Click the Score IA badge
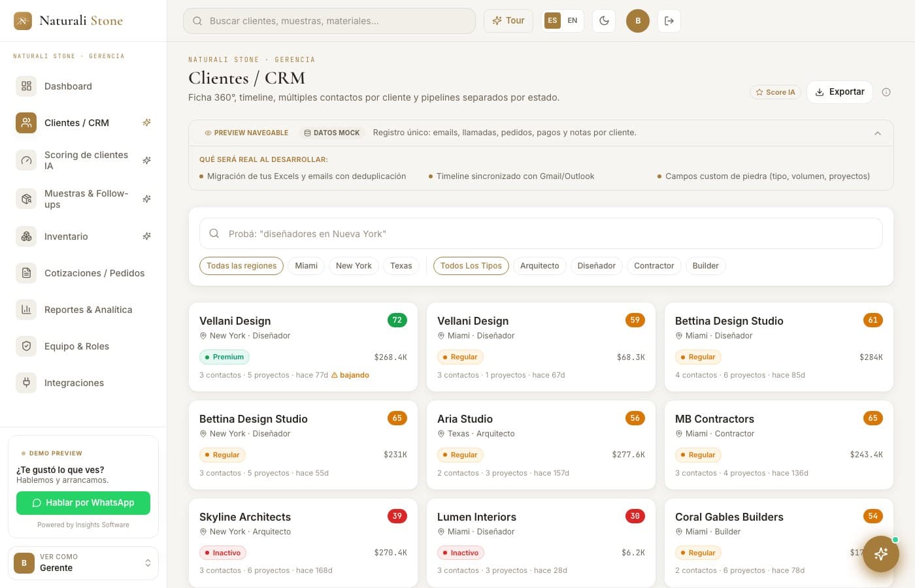 [776, 92]
